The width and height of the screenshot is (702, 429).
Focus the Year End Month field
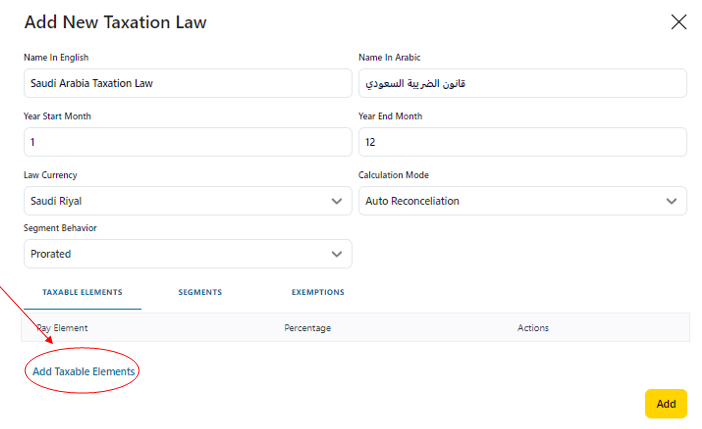click(x=522, y=142)
